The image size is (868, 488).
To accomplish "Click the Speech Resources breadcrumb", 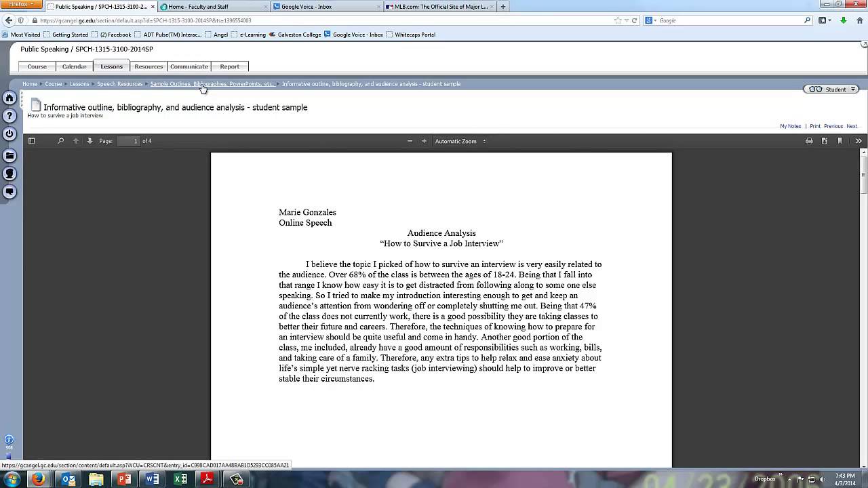I will [x=119, y=84].
